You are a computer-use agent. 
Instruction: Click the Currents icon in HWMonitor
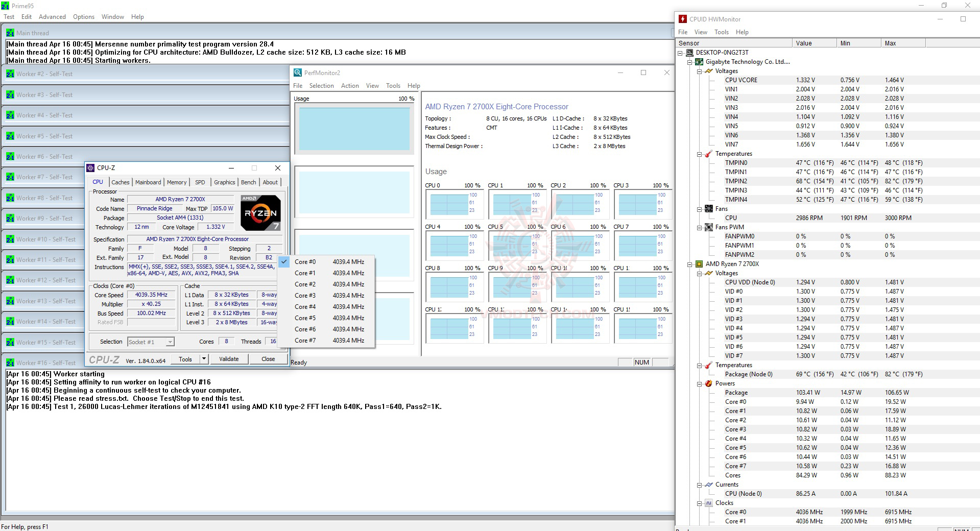(709, 485)
